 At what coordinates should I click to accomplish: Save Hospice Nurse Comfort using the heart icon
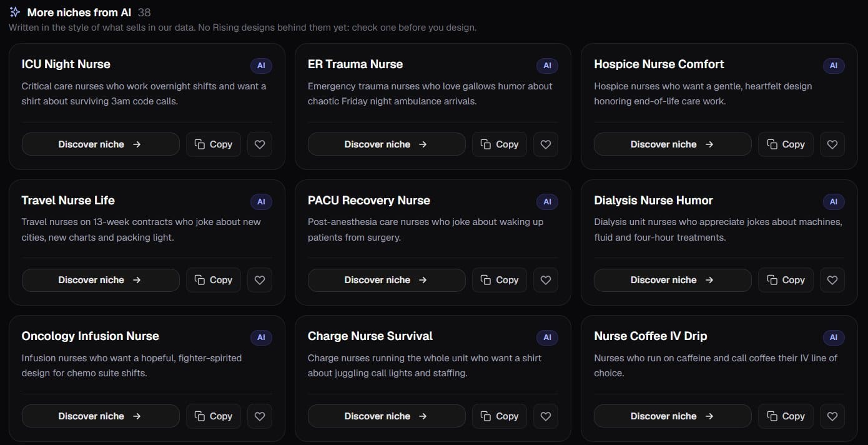tap(832, 144)
